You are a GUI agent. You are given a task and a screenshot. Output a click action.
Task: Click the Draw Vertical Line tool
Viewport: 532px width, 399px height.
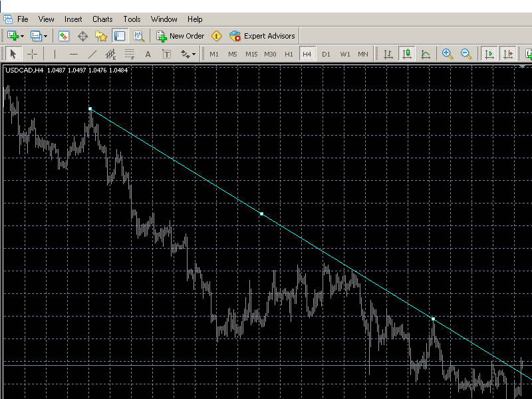click(x=55, y=54)
